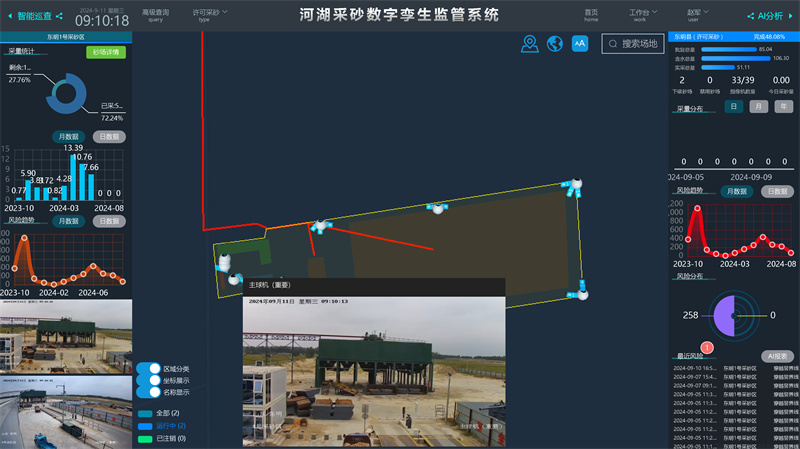Image resolution: width=800 pixels, height=449 pixels.
Task: Select the camera at the top-right corner of the sand site
Action: point(576,184)
